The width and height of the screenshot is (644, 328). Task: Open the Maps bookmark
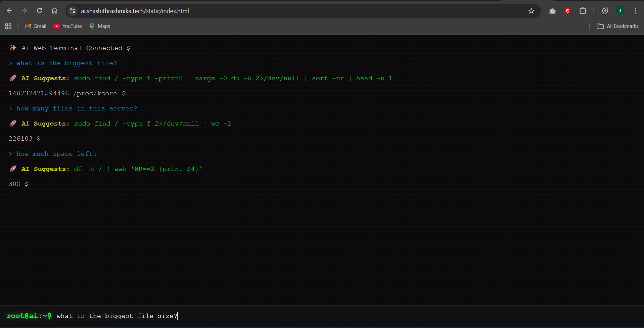pyautogui.click(x=100, y=26)
